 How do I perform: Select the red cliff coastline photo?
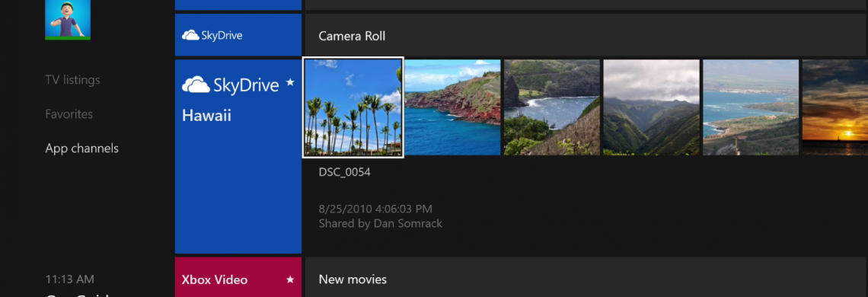(x=453, y=107)
